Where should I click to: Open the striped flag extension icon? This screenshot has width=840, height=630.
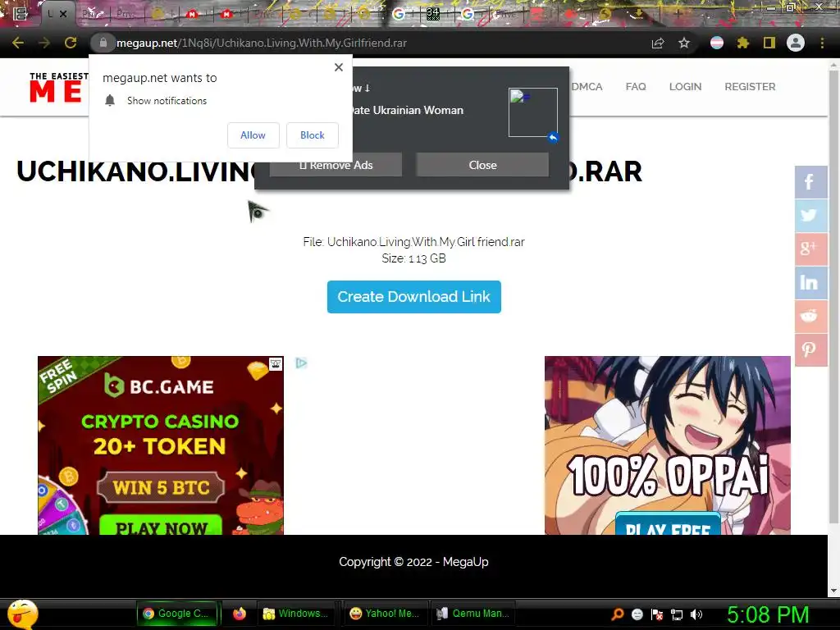pyautogui.click(x=717, y=43)
